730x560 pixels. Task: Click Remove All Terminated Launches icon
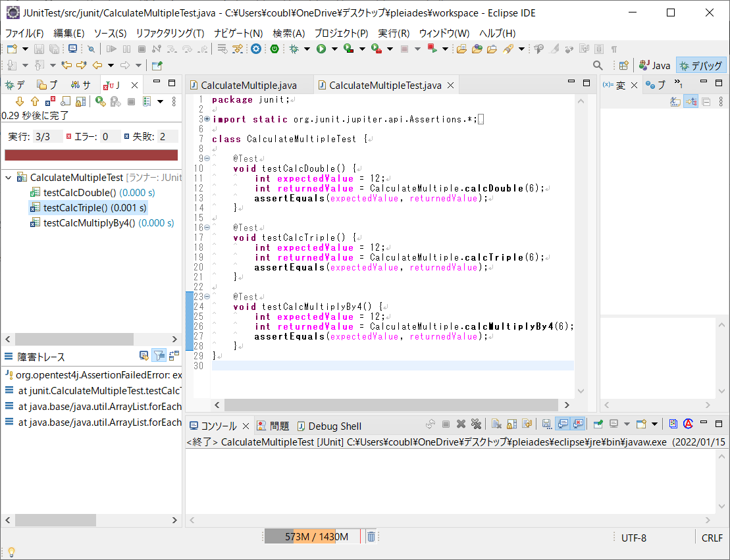pos(476,424)
